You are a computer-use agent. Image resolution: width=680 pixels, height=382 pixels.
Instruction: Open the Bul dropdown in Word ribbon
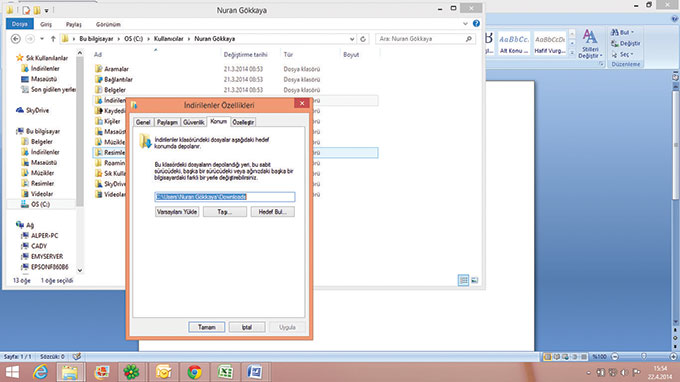[x=622, y=33]
